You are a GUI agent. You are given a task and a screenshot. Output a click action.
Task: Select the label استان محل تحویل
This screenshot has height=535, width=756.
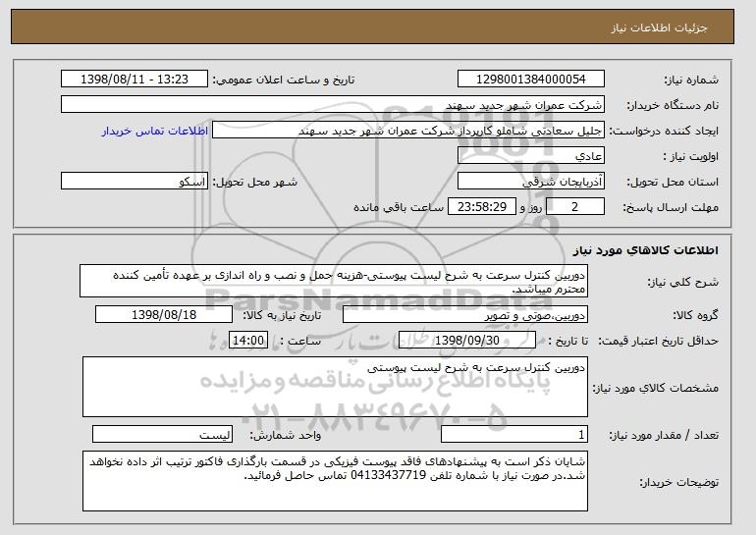pos(673,183)
